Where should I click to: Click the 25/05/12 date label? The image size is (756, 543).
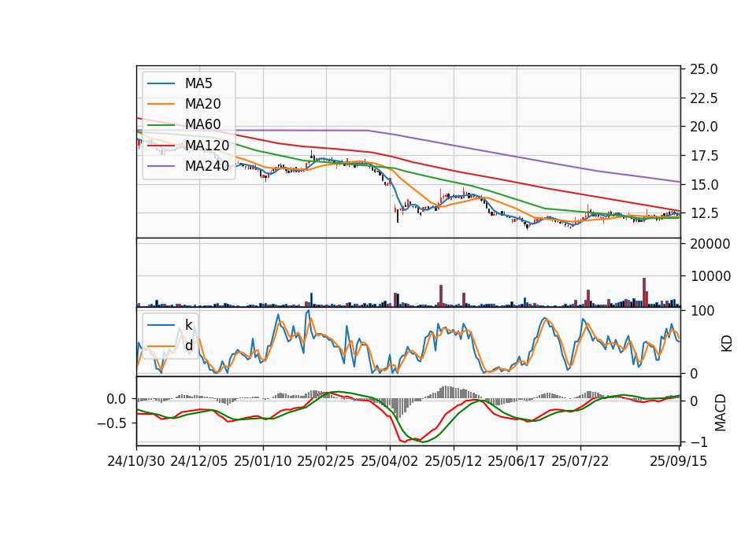click(x=454, y=461)
